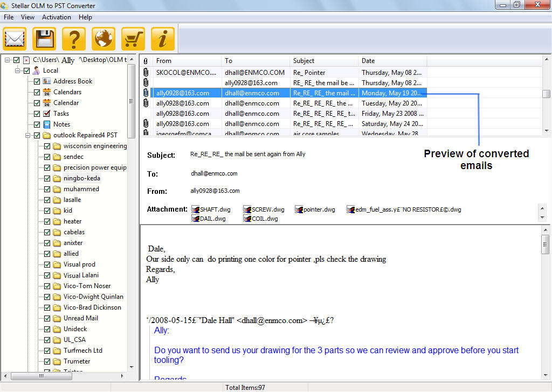Click the Calendars folder calendar icon

(47, 92)
